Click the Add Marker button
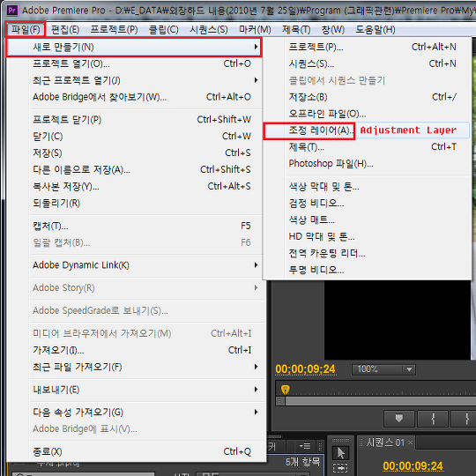476x476 pixels. [x=399, y=419]
